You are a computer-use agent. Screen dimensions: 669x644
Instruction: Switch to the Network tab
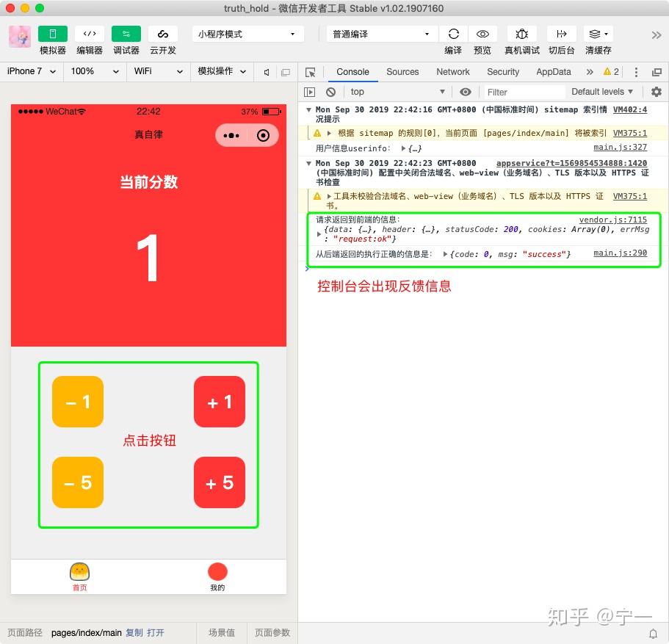point(452,71)
